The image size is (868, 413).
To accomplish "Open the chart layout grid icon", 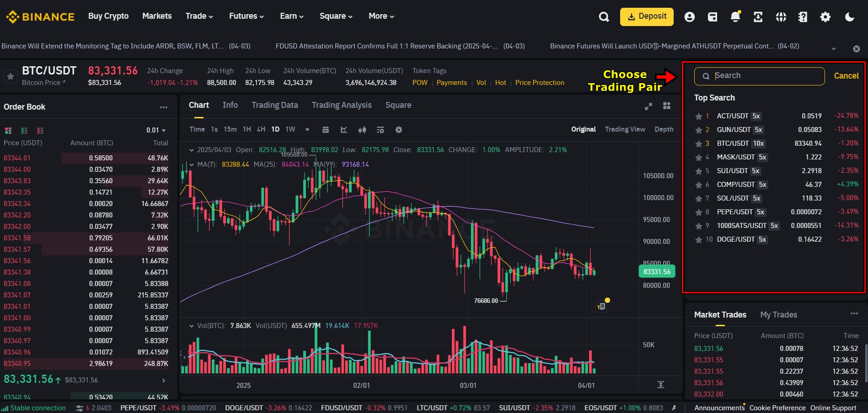I will click(x=666, y=106).
